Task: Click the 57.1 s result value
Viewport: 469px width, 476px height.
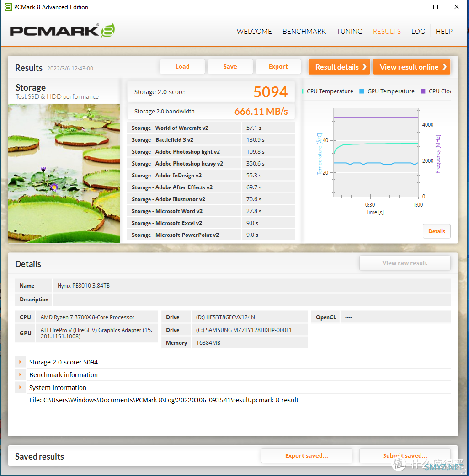Action: 254,128
